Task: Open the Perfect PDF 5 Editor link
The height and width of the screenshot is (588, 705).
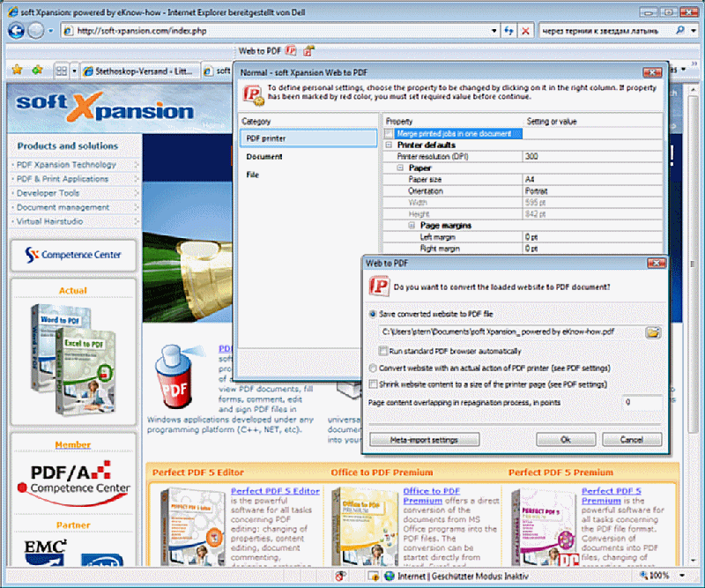Action: coord(275,491)
